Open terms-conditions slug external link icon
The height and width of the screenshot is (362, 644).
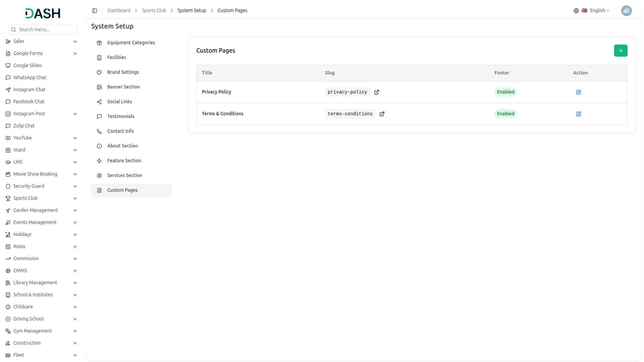point(382,114)
